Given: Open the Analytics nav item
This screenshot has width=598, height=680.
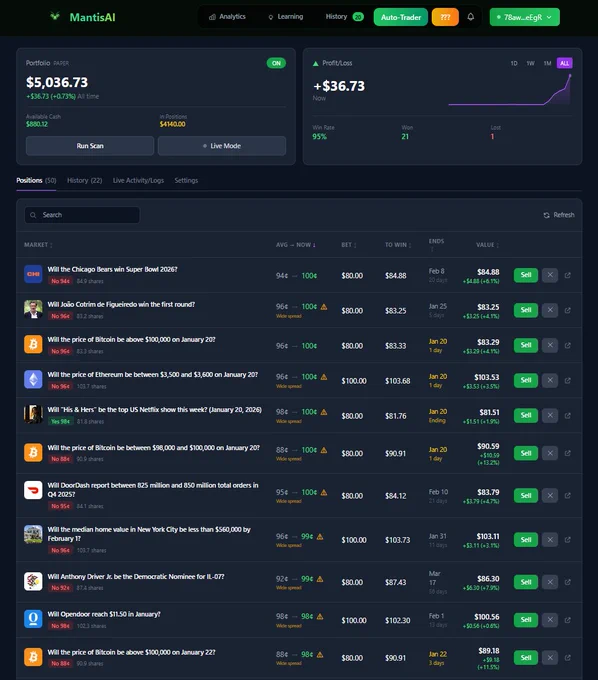Looking at the screenshot, I should [x=227, y=16].
